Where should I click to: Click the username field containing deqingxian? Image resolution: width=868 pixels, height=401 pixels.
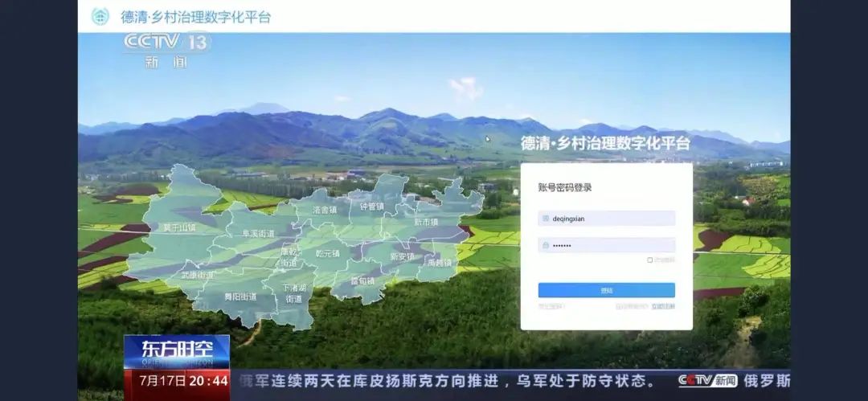611,218
